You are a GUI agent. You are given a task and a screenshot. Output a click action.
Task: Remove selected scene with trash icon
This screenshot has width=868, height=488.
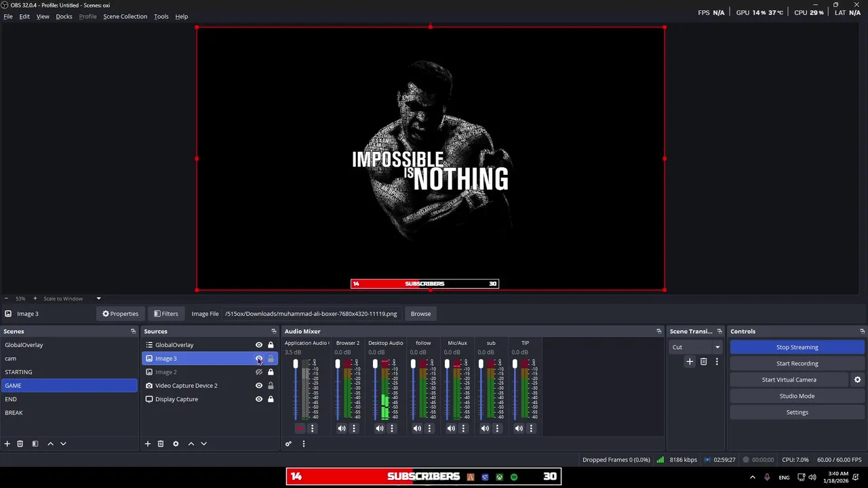coord(20,444)
